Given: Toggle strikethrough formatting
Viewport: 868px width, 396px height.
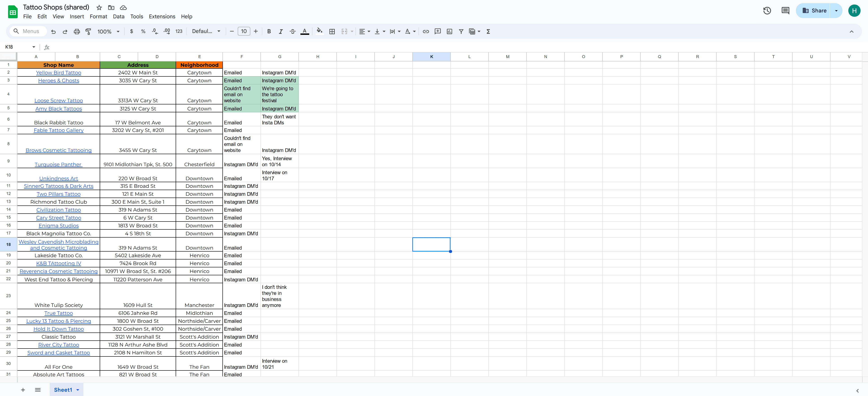Looking at the screenshot, I should click(x=292, y=31).
